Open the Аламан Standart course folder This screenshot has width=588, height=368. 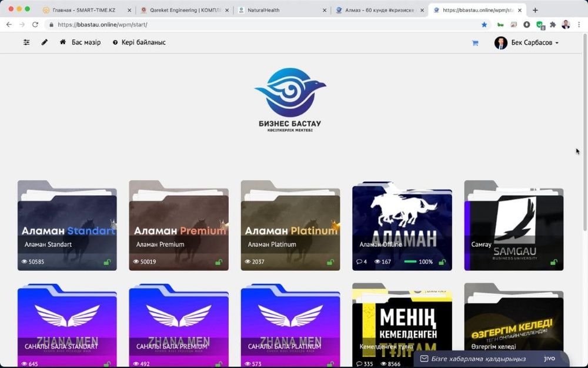click(67, 226)
